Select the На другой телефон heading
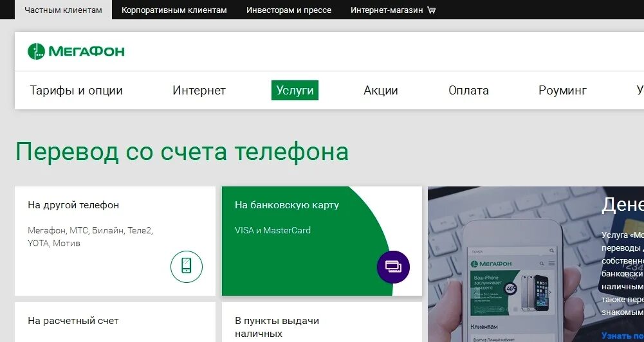The image size is (644, 342). pos(73,205)
